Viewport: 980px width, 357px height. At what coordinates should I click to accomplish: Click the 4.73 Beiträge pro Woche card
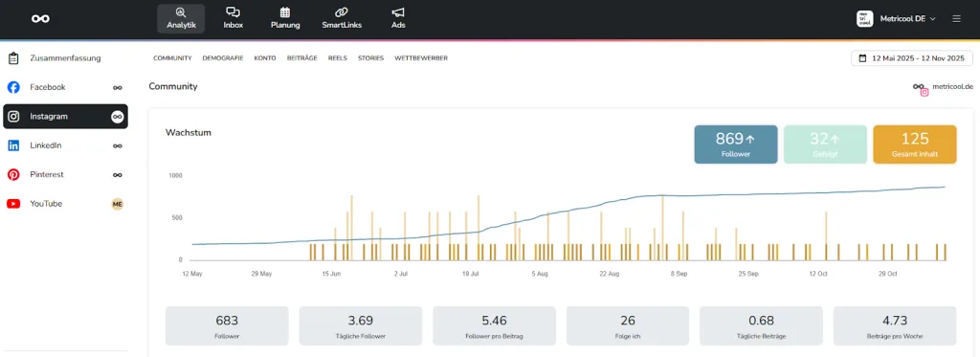895,325
